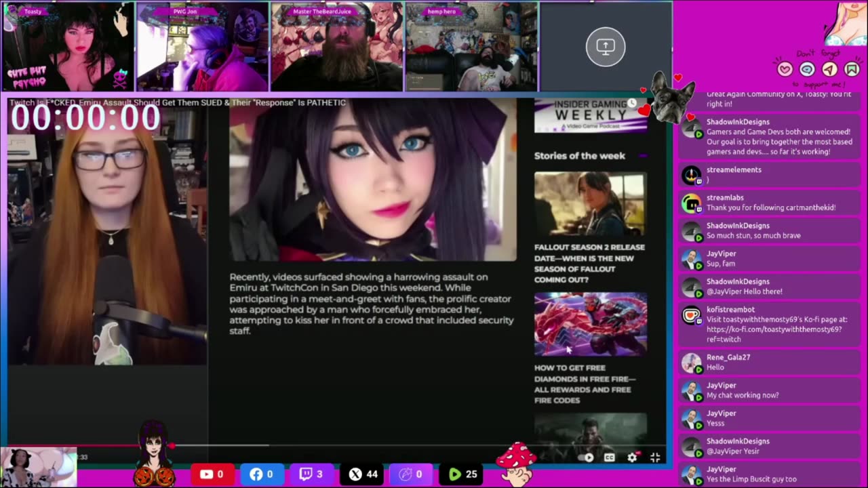Viewport: 868px width, 488px height.
Task: Click the X viewer count showing 44
Action: tap(363, 474)
